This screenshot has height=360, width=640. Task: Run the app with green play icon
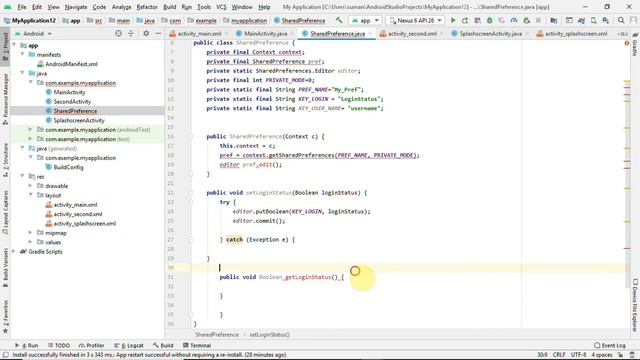pyautogui.click(x=453, y=20)
